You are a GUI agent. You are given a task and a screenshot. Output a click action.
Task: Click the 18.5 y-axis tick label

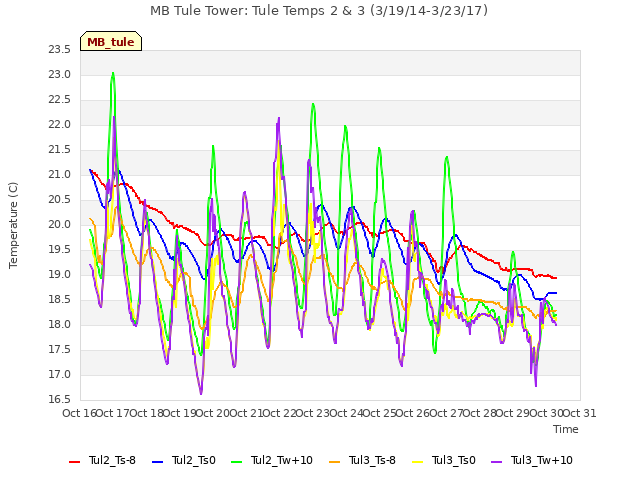[60, 300]
